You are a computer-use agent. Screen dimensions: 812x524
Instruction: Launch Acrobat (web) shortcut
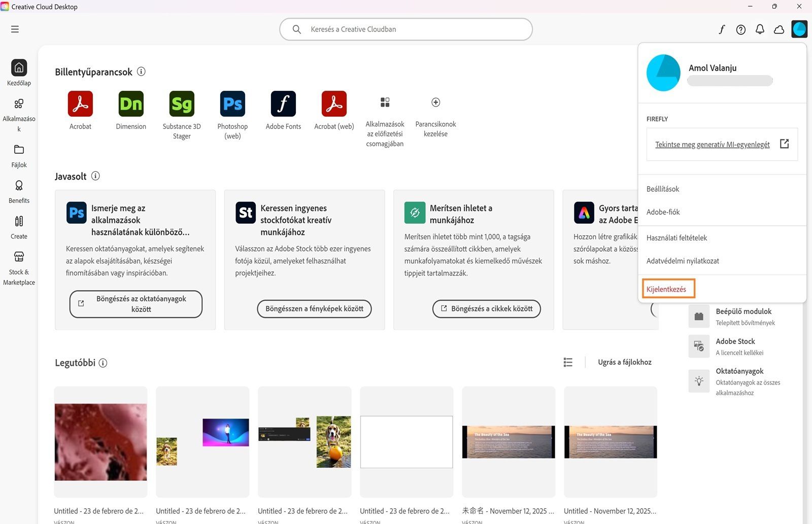pos(334,104)
